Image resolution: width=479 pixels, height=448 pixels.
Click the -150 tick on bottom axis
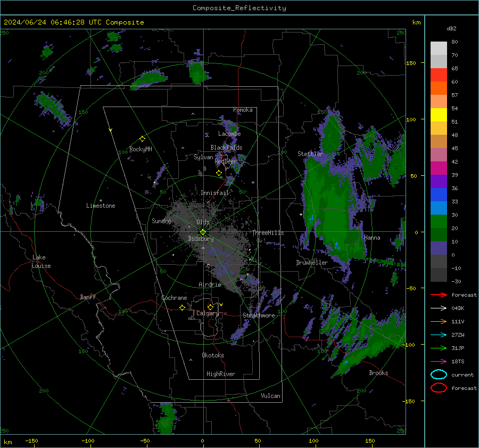(x=31, y=441)
